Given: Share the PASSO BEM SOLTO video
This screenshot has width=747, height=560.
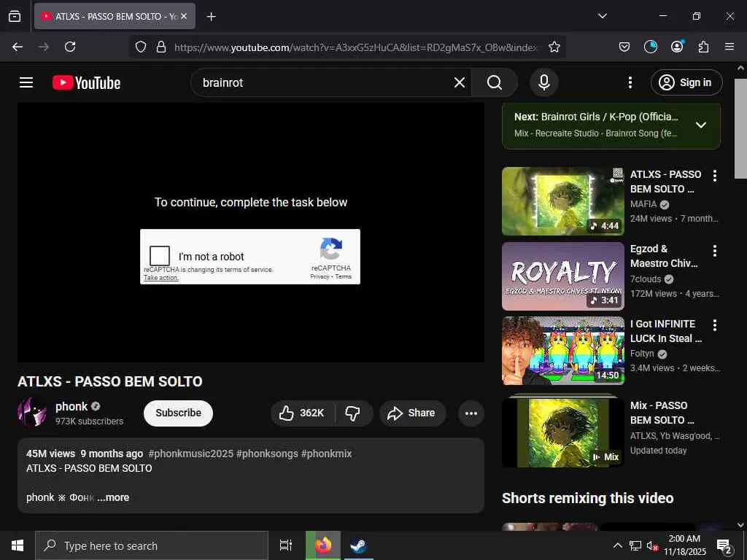Looking at the screenshot, I should 413,413.
